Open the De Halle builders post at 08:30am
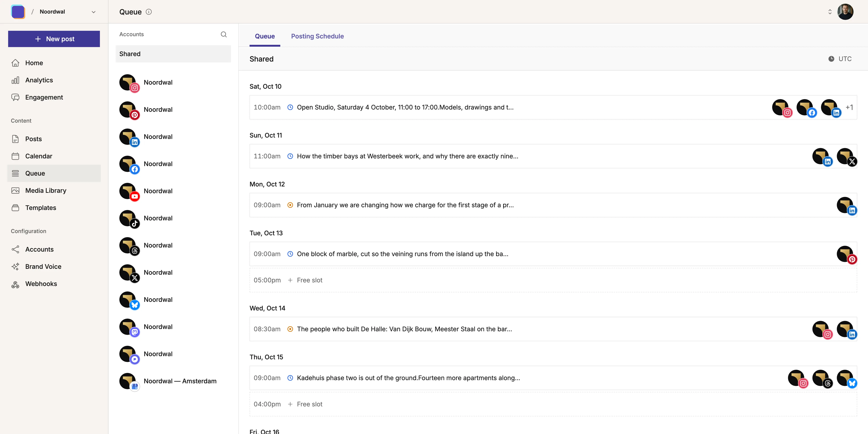This screenshot has width=868, height=434. [553, 329]
